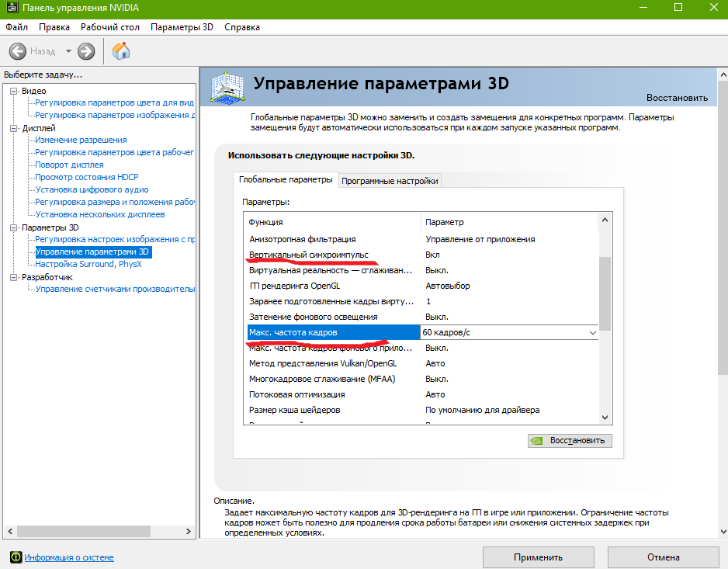Viewport: 728px width, 569px height.
Task: Open the Параметры 3D menu
Action: 182,27
